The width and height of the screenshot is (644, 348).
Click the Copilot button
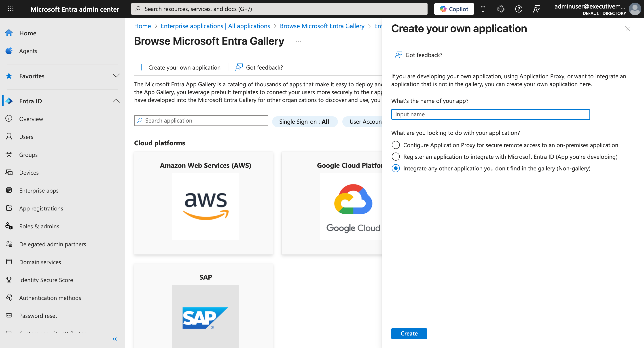(x=454, y=9)
